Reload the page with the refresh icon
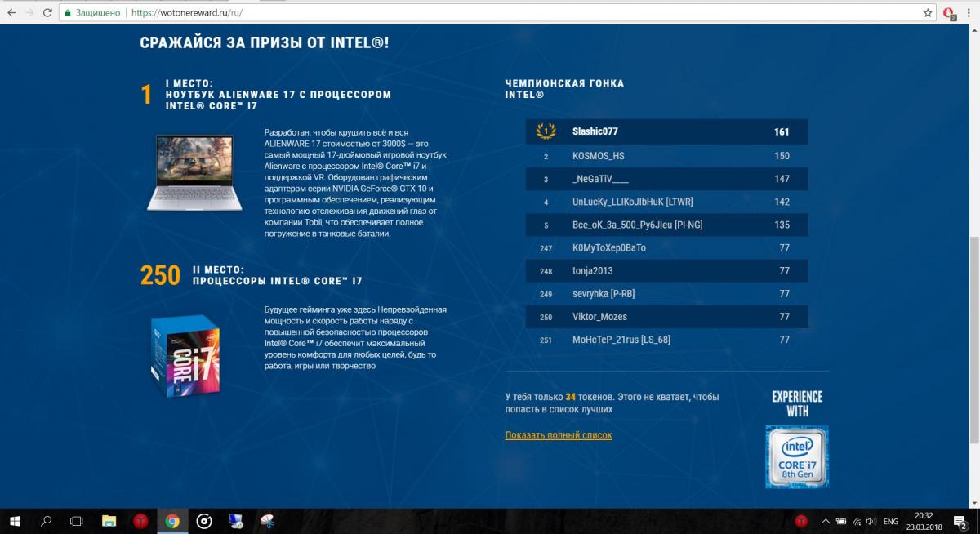This screenshot has height=534, width=980. click(x=47, y=13)
